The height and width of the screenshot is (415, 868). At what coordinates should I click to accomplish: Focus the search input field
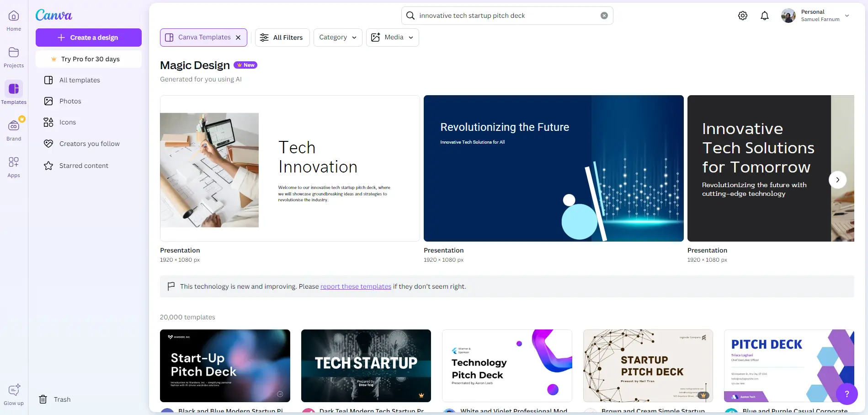(507, 16)
